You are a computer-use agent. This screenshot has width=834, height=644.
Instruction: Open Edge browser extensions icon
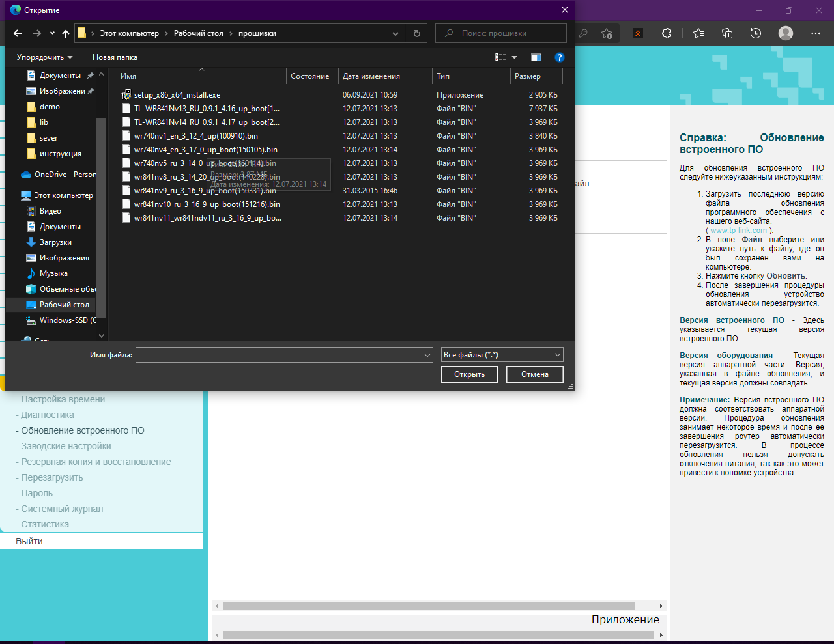pyautogui.click(x=667, y=33)
